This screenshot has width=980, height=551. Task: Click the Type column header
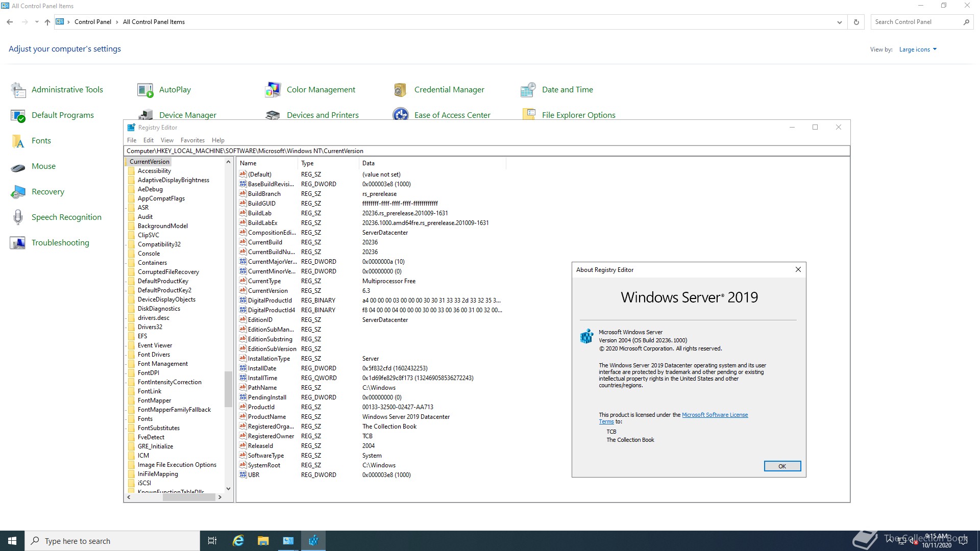point(328,163)
